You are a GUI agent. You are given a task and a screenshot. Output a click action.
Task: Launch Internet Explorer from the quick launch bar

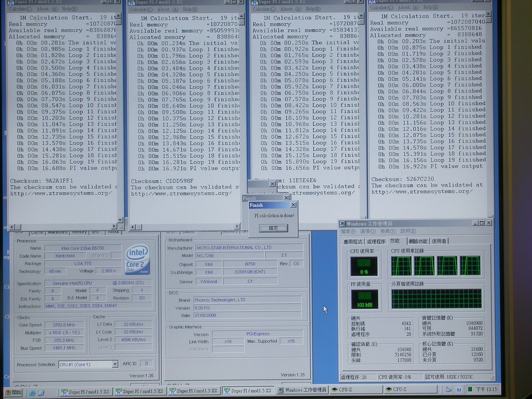pyautogui.click(x=32, y=393)
